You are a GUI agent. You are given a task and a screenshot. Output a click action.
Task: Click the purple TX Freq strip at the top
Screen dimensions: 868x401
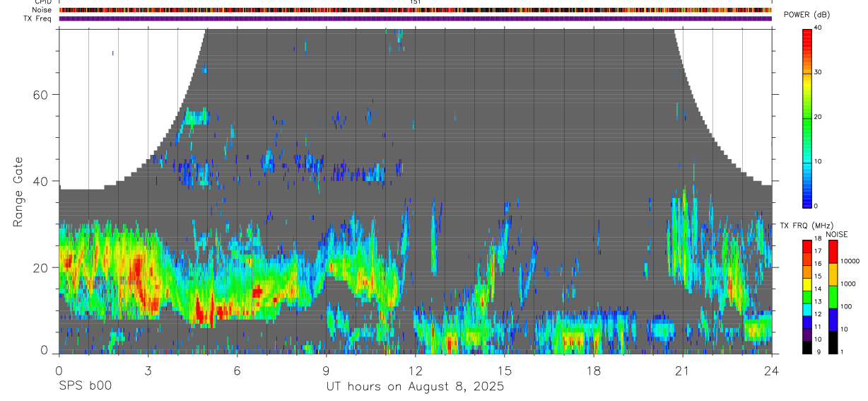pyautogui.click(x=416, y=18)
